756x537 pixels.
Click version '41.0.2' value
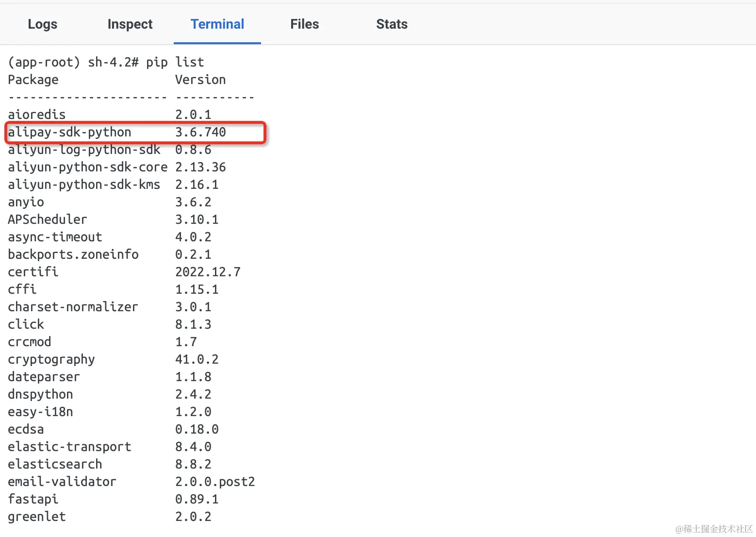tap(197, 359)
